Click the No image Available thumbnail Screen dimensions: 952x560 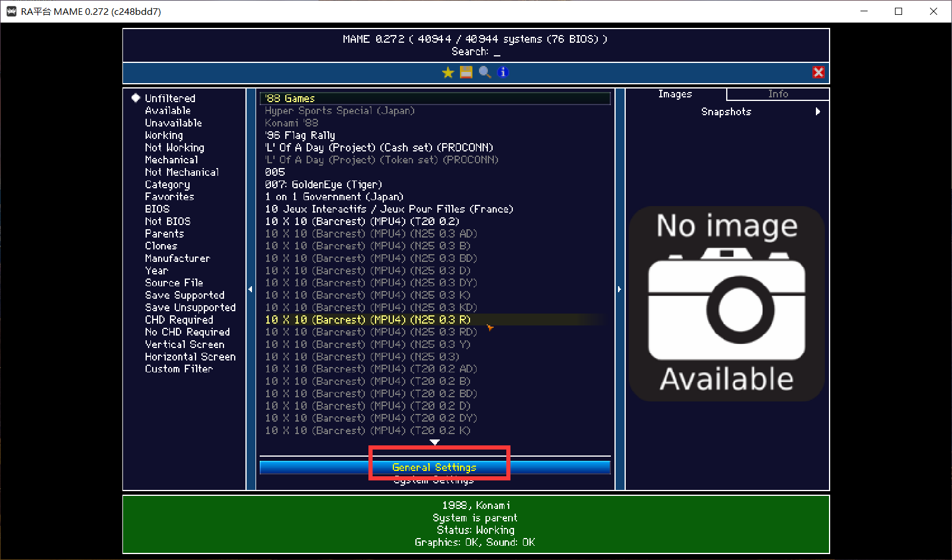[x=727, y=303]
